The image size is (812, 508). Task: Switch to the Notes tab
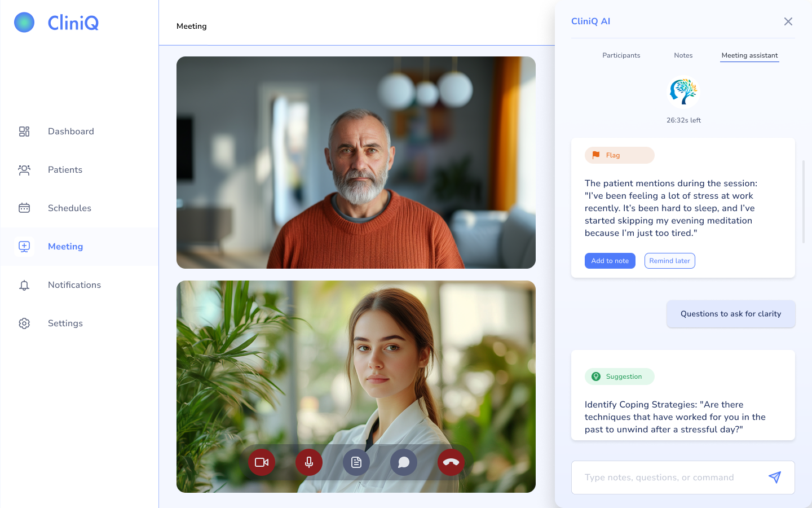click(x=683, y=55)
